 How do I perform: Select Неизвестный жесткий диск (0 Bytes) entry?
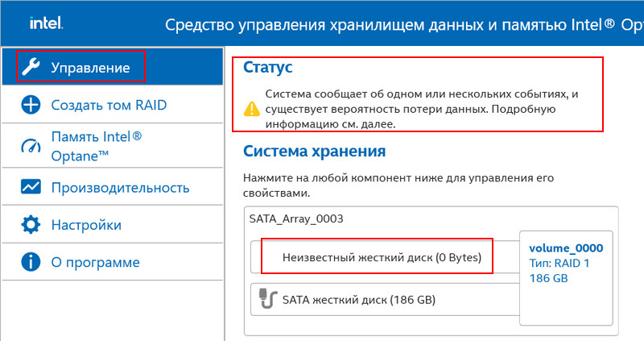coord(386,257)
